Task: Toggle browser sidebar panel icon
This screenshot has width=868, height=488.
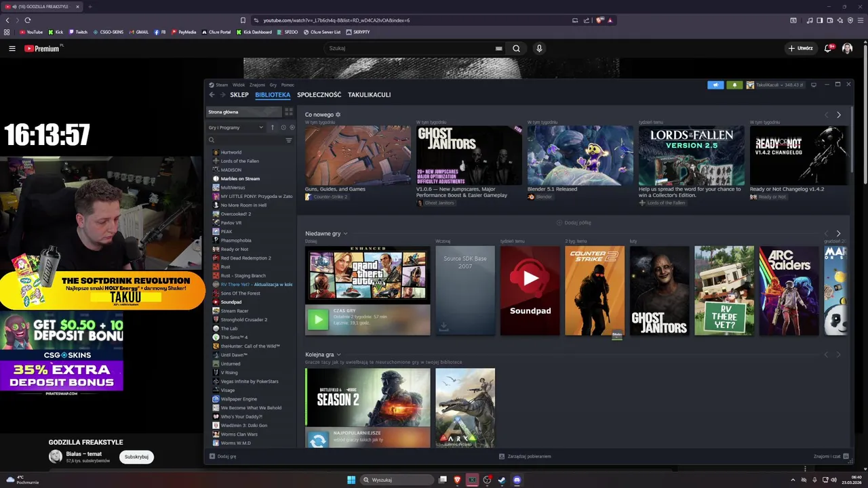Action: pos(820,20)
